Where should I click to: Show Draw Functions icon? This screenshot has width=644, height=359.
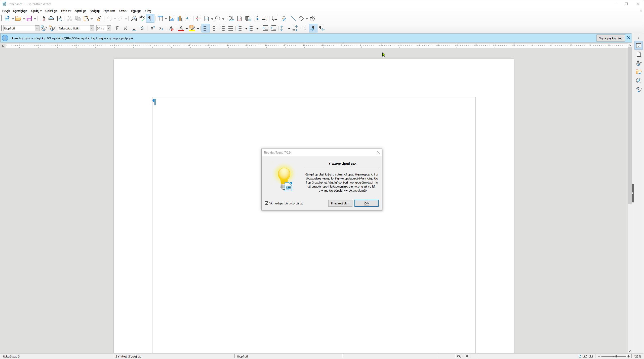click(313, 18)
